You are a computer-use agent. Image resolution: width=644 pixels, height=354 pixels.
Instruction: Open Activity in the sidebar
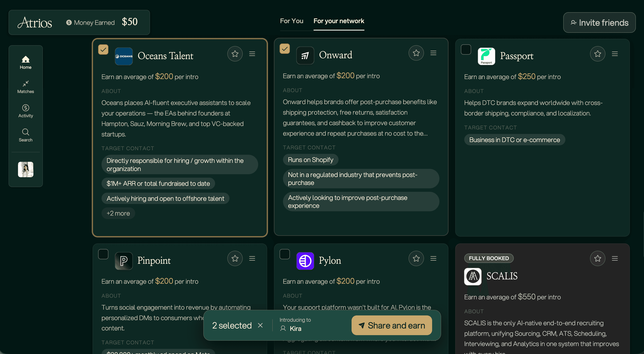25,111
